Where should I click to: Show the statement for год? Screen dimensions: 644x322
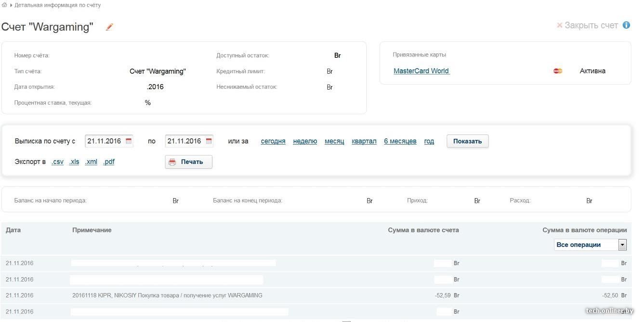pyautogui.click(x=429, y=141)
